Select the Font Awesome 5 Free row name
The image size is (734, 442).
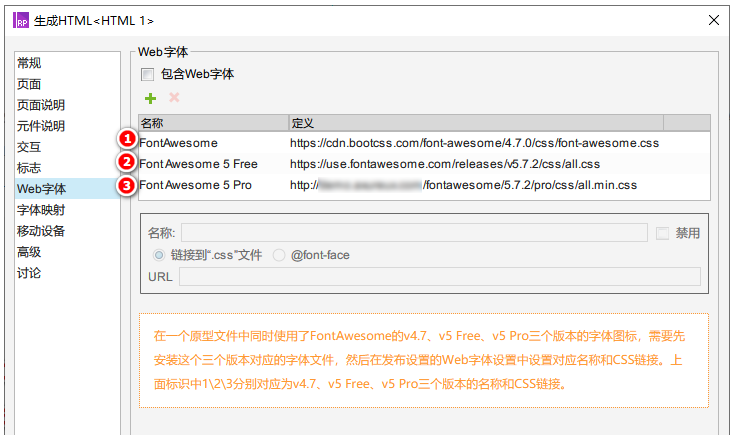tap(198, 164)
